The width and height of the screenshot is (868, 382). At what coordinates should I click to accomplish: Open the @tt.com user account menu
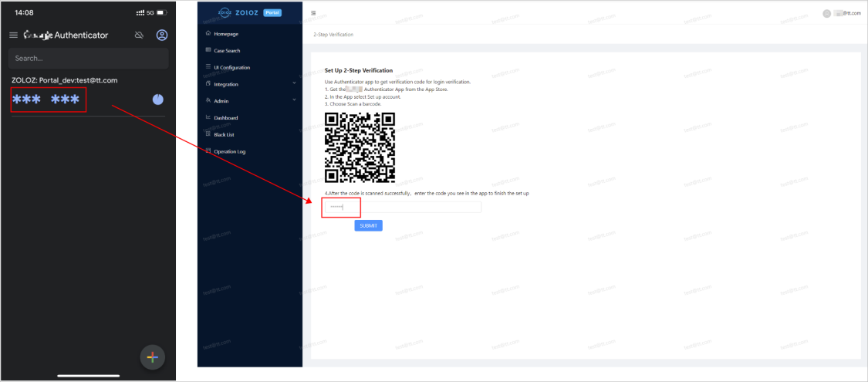(847, 13)
